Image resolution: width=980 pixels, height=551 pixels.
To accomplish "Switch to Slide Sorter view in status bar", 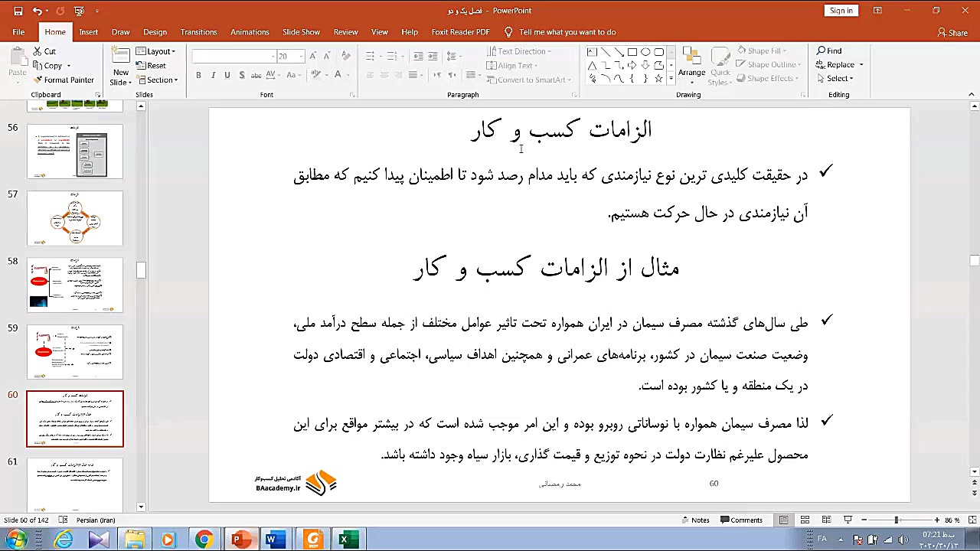I will [x=805, y=520].
